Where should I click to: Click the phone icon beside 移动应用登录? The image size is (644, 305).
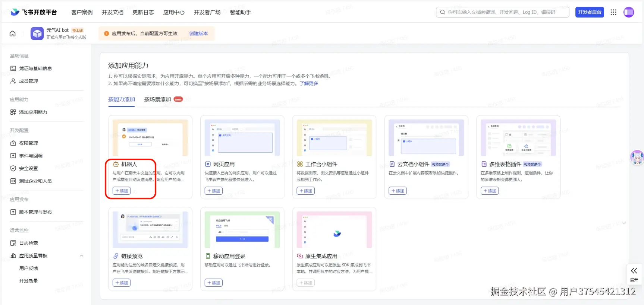coord(208,256)
